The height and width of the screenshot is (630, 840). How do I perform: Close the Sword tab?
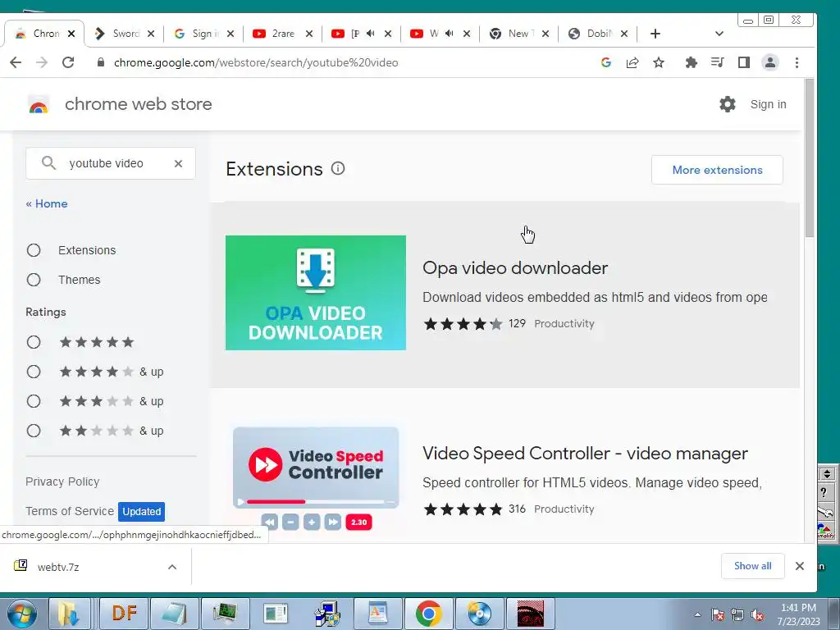coord(151,34)
